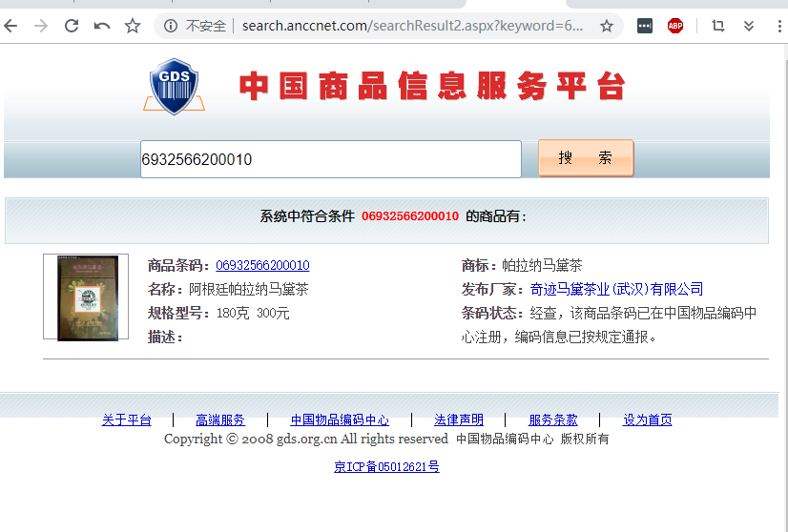Open the 中国物品编码中心 footer link

point(340,419)
